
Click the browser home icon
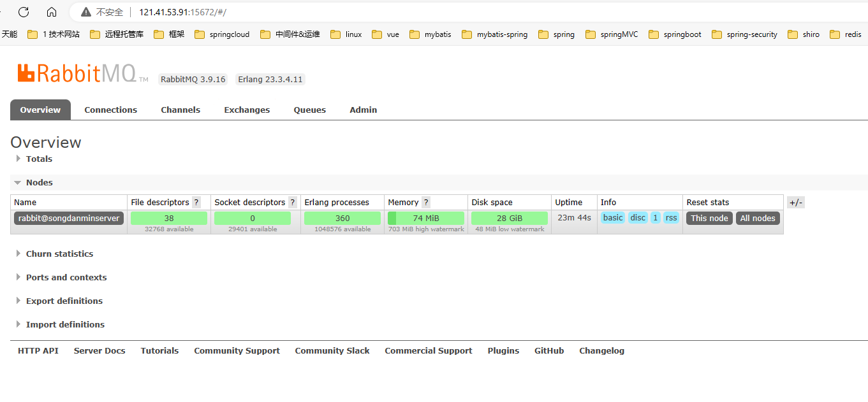52,11
